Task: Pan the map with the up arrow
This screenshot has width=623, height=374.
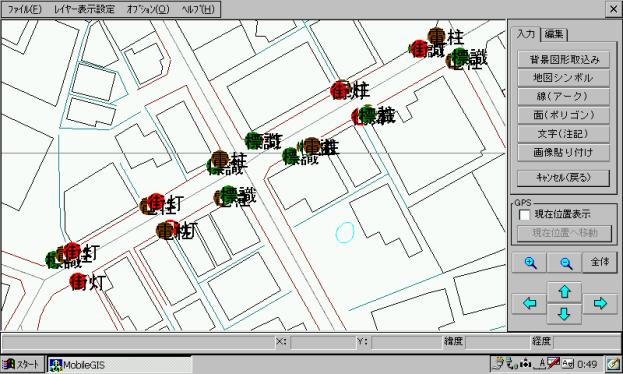Action: click(x=564, y=292)
